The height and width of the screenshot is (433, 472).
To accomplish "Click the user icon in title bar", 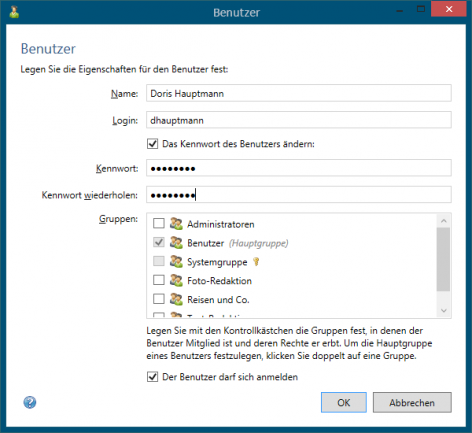I will (x=14, y=12).
